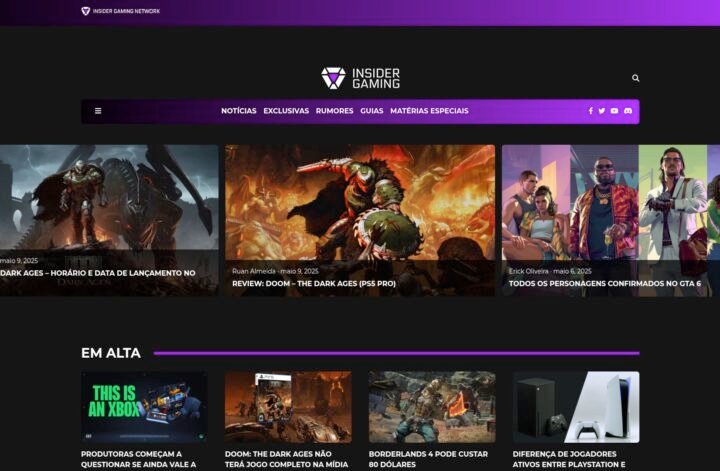Open the Facebook social icon
720x471 pixels.
tap(591, 111)
